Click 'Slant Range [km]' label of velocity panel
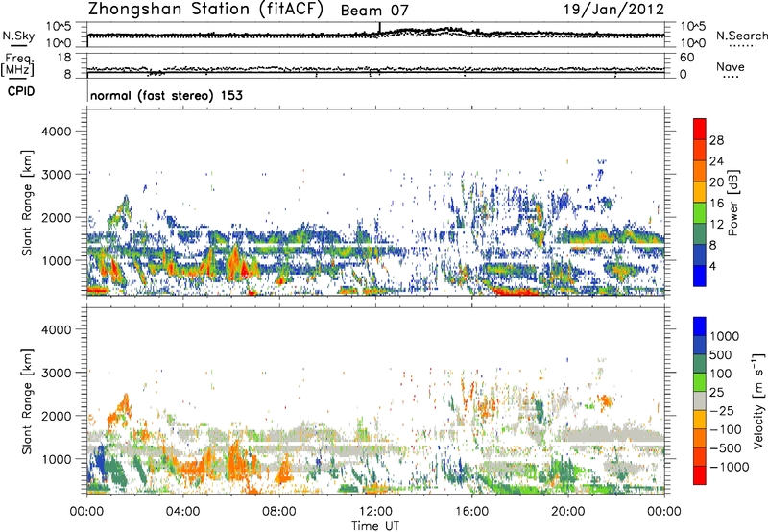Screen dimensions: 768x532 pyautogui.click(x=27, y=401)
